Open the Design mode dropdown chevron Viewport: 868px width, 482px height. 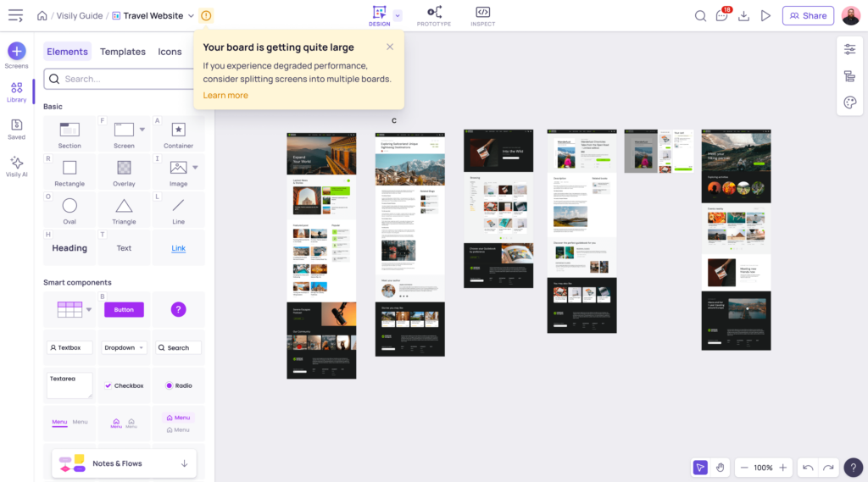[x=398, y=15]
